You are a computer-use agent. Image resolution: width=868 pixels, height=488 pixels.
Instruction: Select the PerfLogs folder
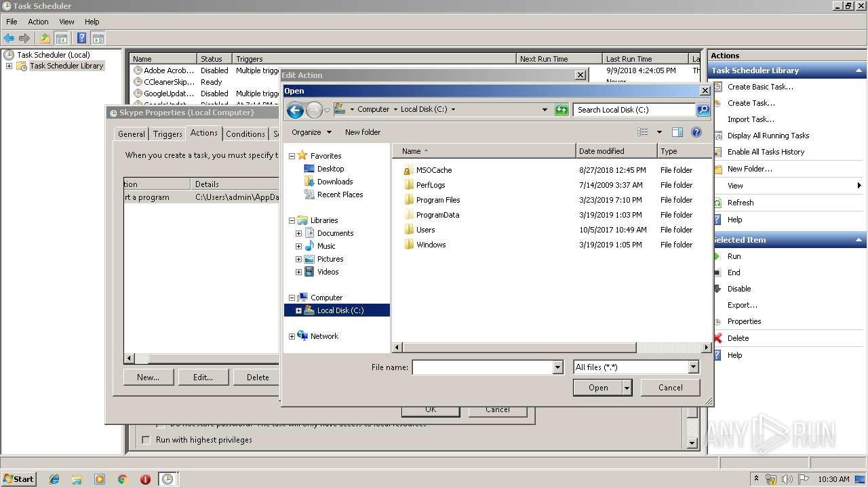click(x=425, y=185)
